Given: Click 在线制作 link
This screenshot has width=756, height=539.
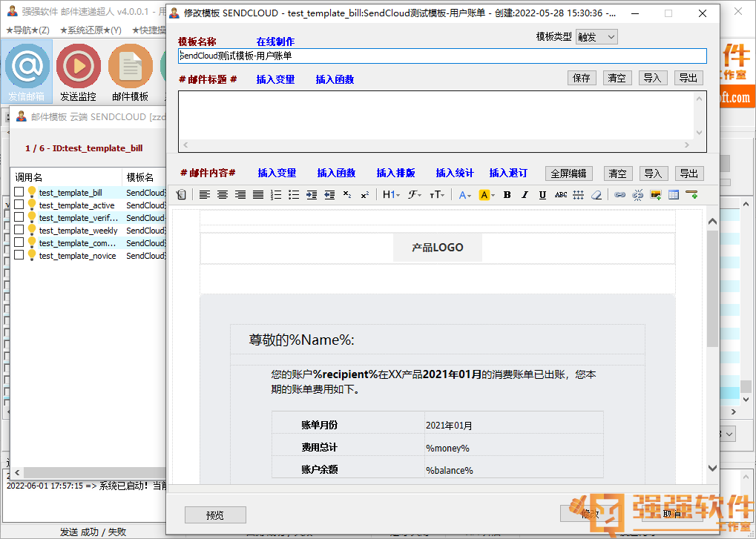Looking at the screenshot, I should pos(275,42).
